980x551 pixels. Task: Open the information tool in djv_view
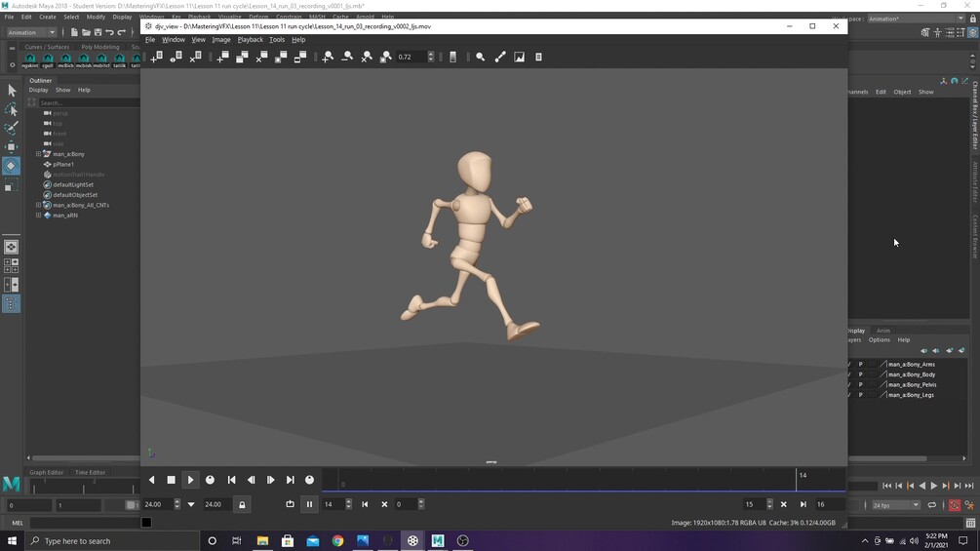pos(538,57)
